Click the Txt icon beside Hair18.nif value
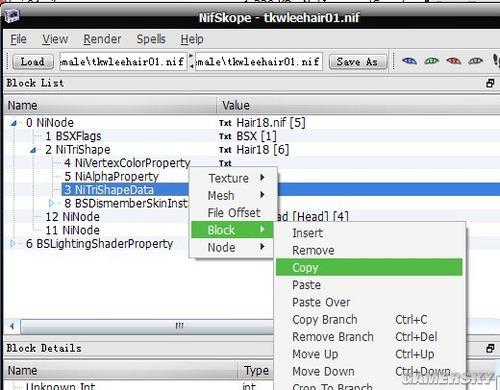This screenshot has width=500, height=390. click(225, 123)
